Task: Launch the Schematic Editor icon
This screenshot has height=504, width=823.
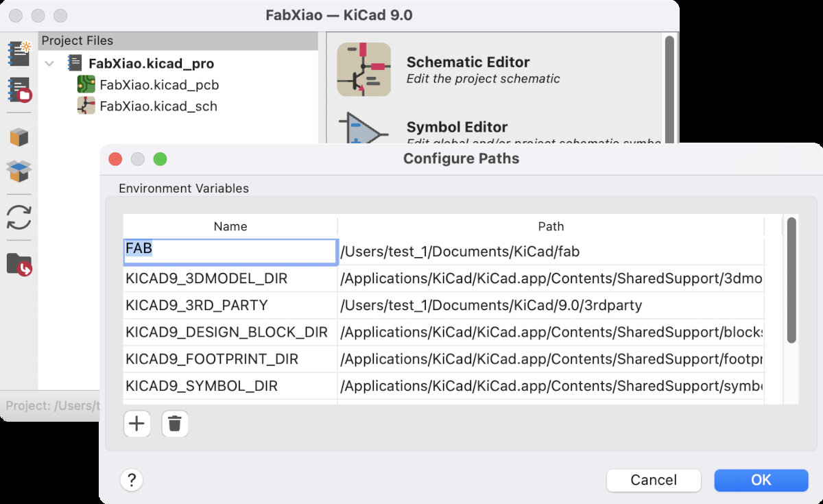Action: pyautogui.click(x=363, y=69)
